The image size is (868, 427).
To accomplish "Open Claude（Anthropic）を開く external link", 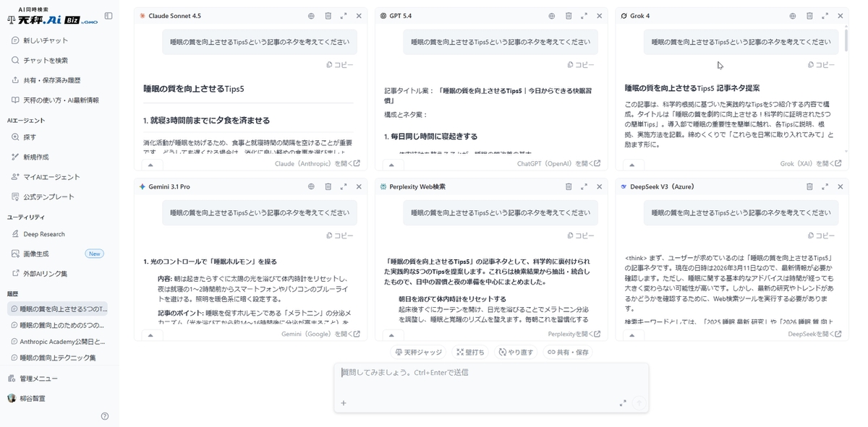I will 318,164.
